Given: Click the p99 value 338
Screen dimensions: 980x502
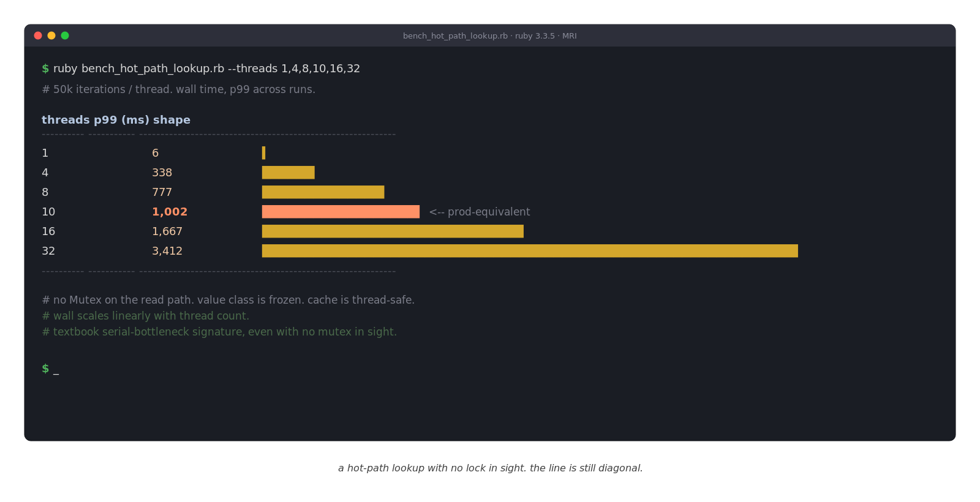Looking at the screenshot, I should [x=162, y=173].
